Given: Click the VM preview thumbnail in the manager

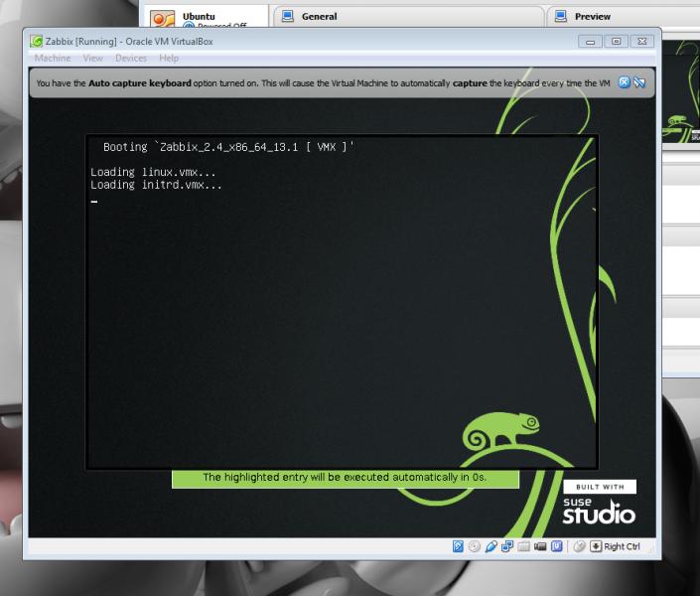Looking at the screenshot, I should tap(681, 92).
